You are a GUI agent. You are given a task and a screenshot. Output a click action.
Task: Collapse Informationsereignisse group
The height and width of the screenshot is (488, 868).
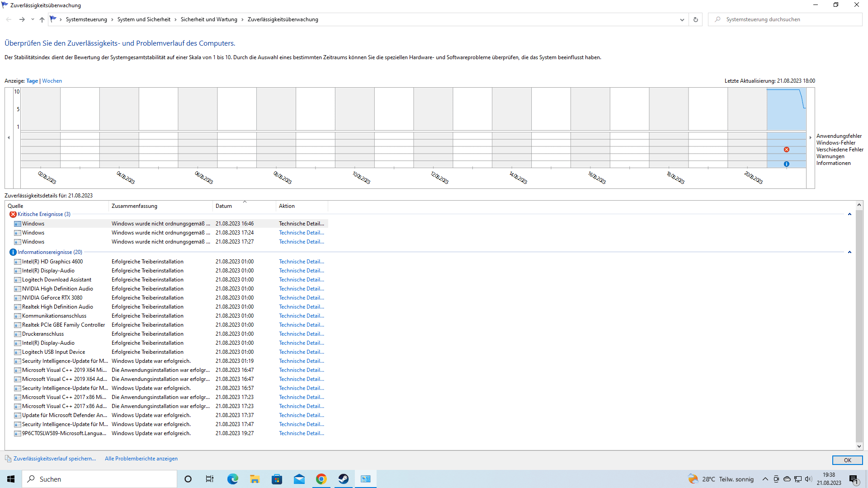tap(849, 252)
